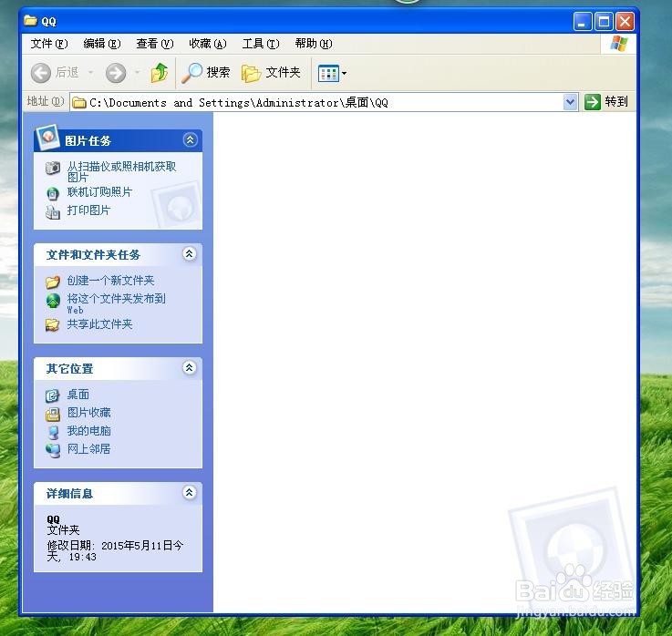Click the Back arrow button
This screenshot has height=636, width=672.
click(41, 73)
